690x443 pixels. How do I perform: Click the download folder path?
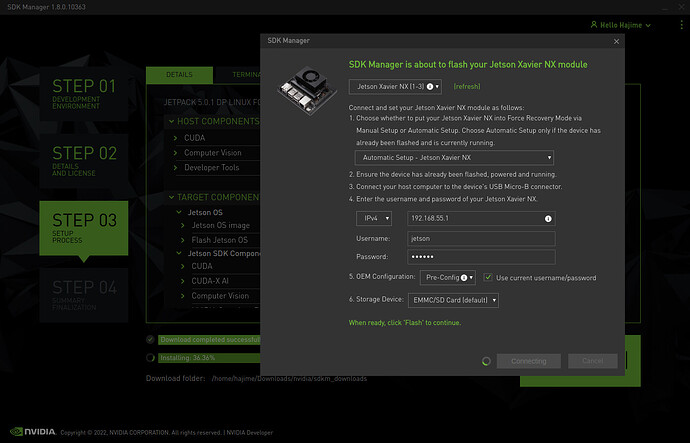click(289, 379)
